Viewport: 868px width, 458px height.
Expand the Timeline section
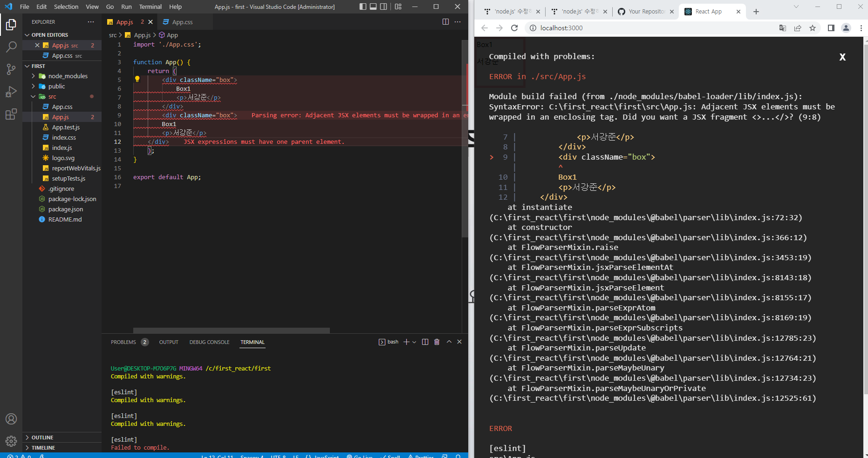pos(62,448)
